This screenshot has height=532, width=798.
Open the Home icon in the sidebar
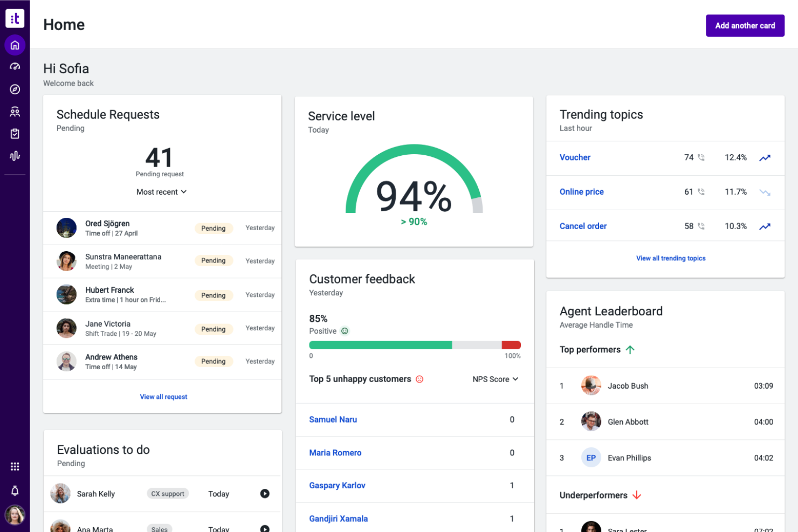pyautogui.click(x=15, y=45)
